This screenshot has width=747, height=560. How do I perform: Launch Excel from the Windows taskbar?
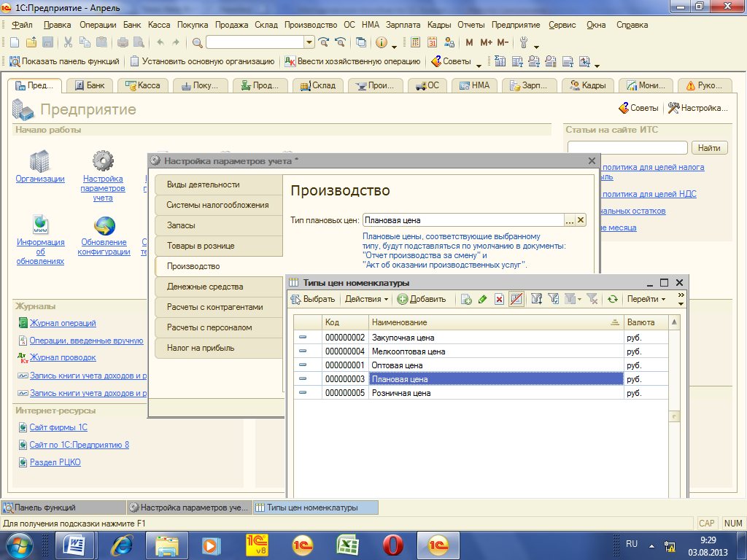pyautogui.click(x=347, y=545)
